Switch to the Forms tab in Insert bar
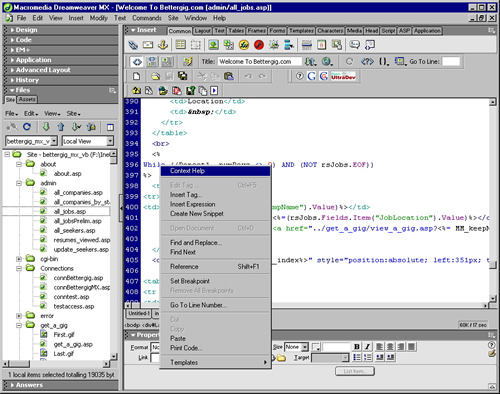 277,31
